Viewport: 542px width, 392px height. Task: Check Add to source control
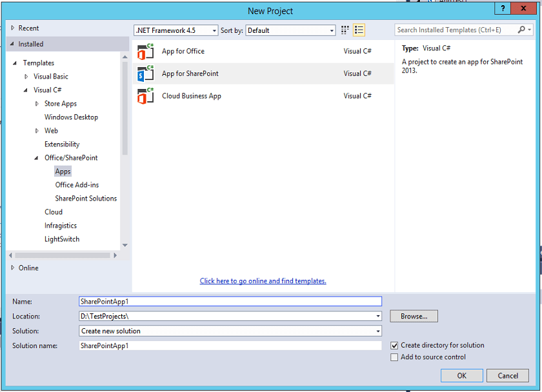[394, 357]
